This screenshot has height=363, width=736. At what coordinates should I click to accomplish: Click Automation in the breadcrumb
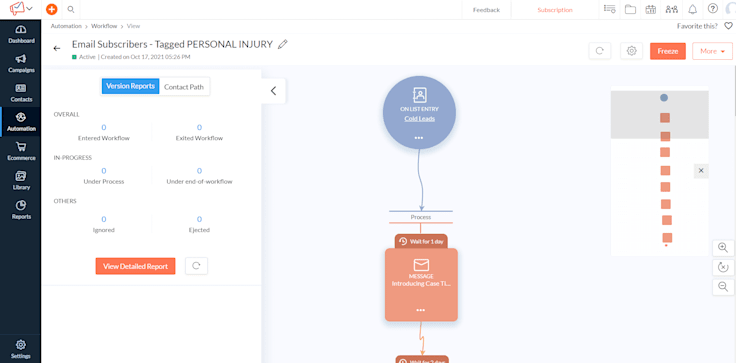[x=66, y=26]
